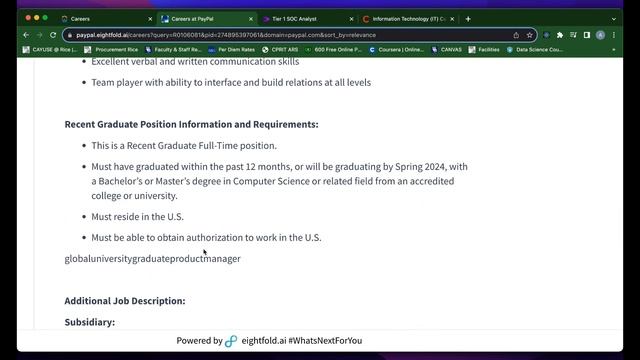Click 'Powered by eightfold.ai #WhatsNextForYou' footer text
This screenshot has height=360, width=640.
(x=269, y=341)
